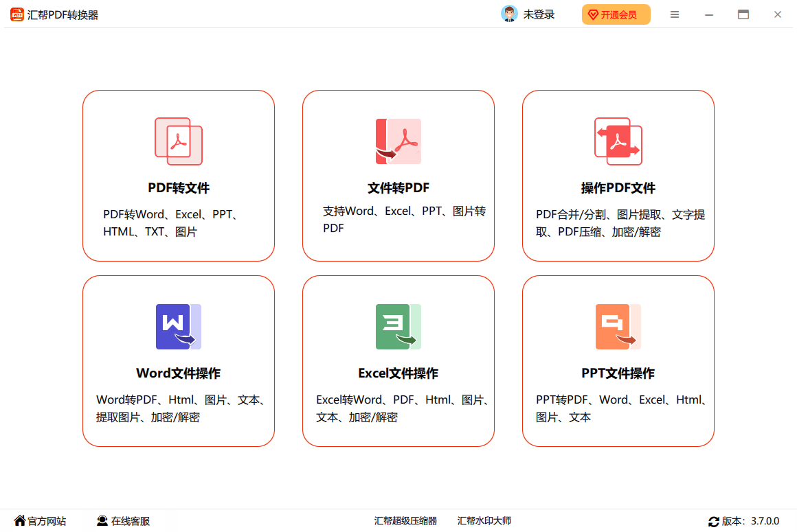Click the Excel文件操作 green icon
797x532 pixels.
[x=398, y=327]
